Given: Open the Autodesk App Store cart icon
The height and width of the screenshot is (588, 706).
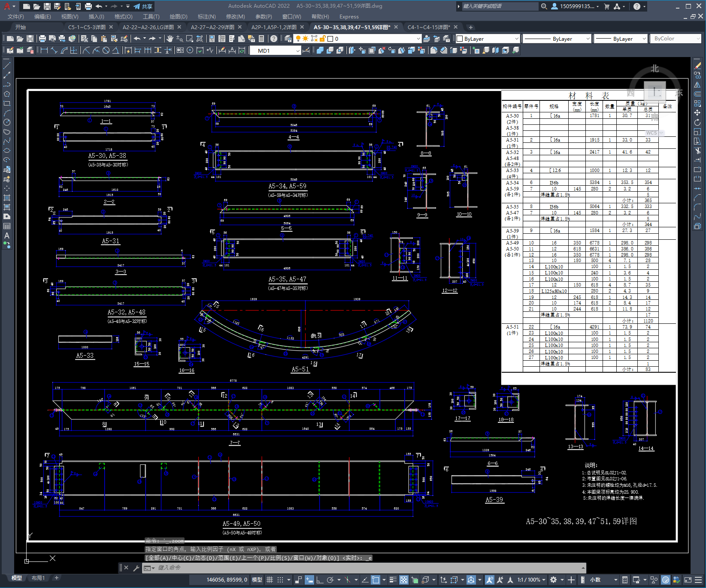Looking at the screenshot, I should coord(607,6).
